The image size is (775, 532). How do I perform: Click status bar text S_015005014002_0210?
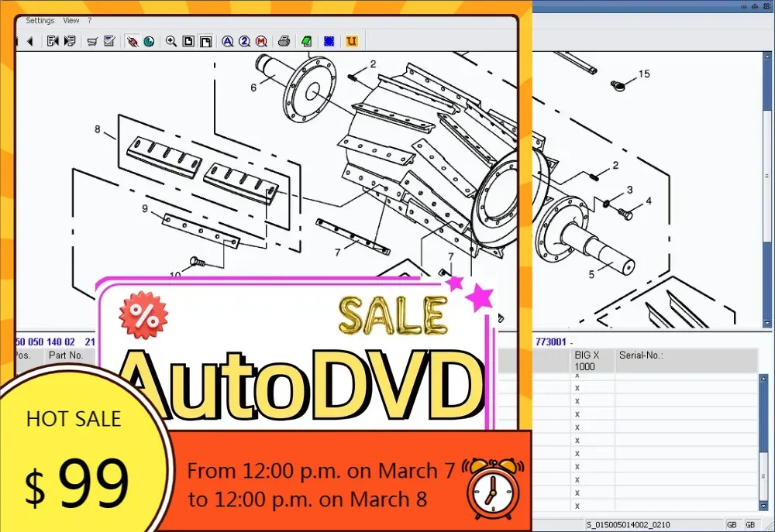(x=628, y=524)
